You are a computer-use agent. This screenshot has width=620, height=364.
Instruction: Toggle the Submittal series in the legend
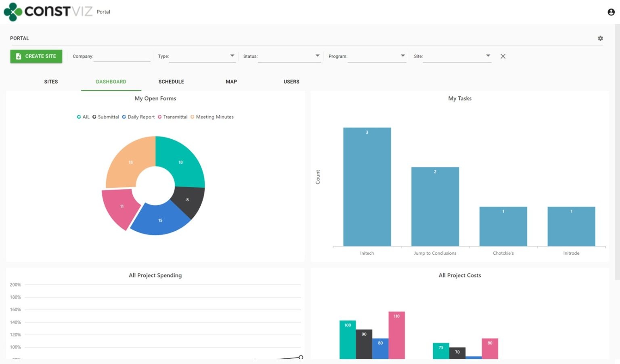[94, 117]
